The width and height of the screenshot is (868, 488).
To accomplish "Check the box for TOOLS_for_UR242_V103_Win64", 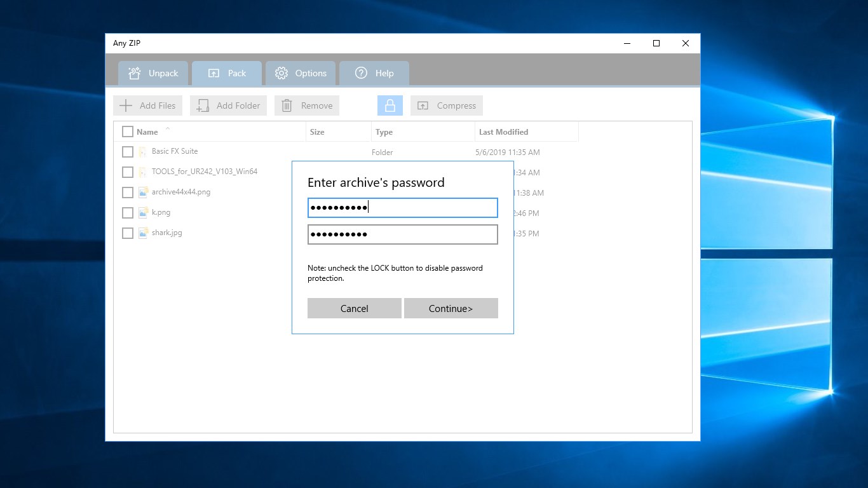I will click(x=128, y=172).
